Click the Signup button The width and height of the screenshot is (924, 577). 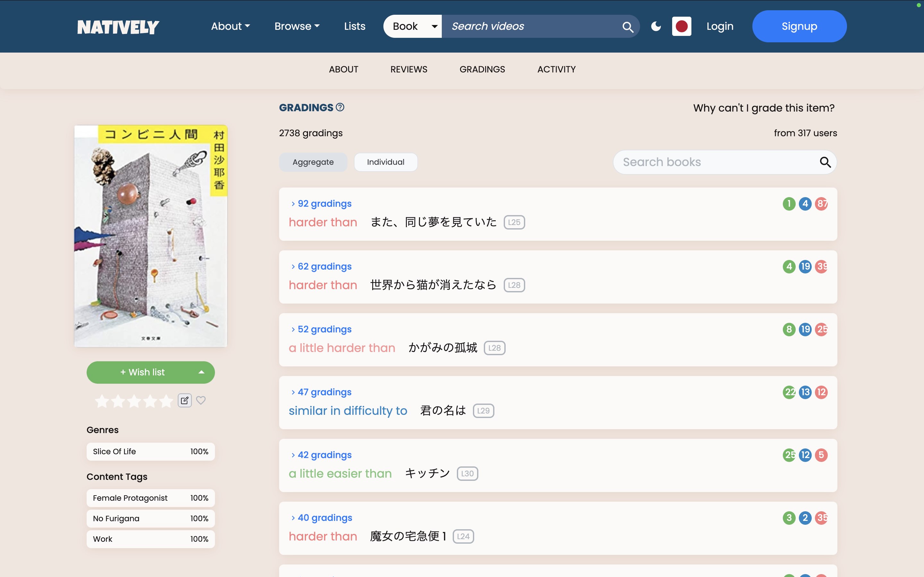pyautogui.click(x=799, y=26)
